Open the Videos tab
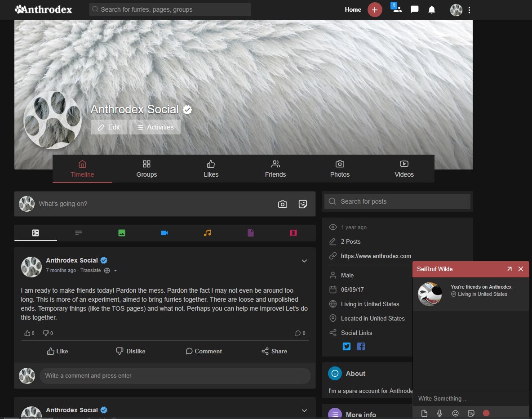532x419 pixels. click(x=404, y=169)
